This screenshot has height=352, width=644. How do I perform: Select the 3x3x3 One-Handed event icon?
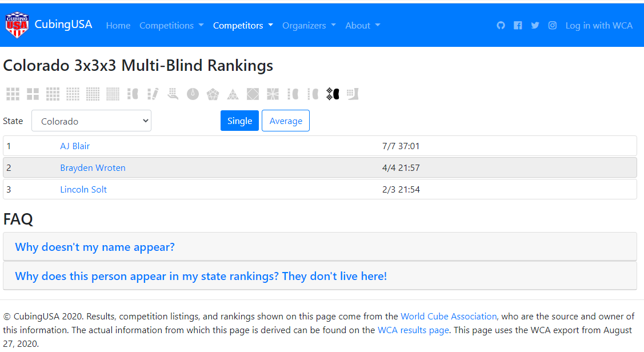[x=173, y=94]
